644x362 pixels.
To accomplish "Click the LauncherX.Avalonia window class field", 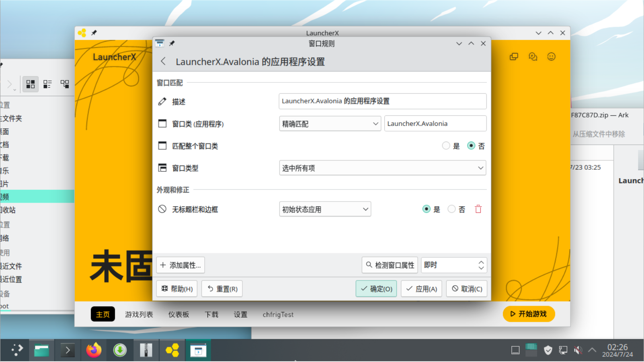I will tap(435, 123).
